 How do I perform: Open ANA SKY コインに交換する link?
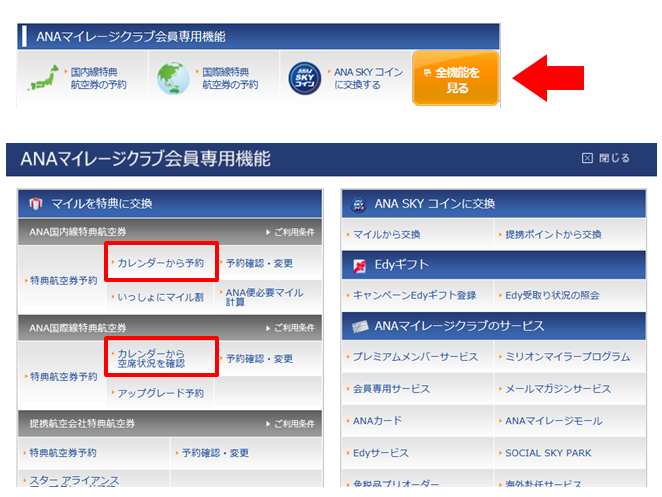369,79
